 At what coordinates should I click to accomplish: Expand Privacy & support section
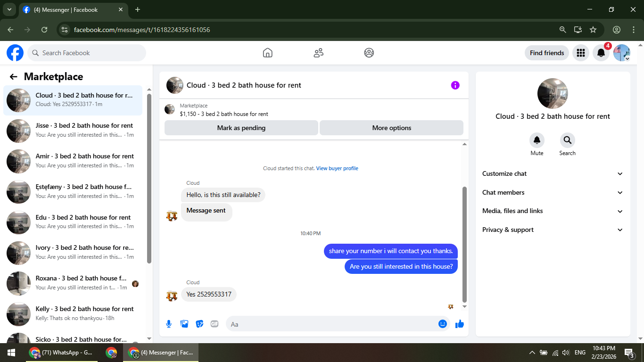pyautogui.click(x=553, y=230)
